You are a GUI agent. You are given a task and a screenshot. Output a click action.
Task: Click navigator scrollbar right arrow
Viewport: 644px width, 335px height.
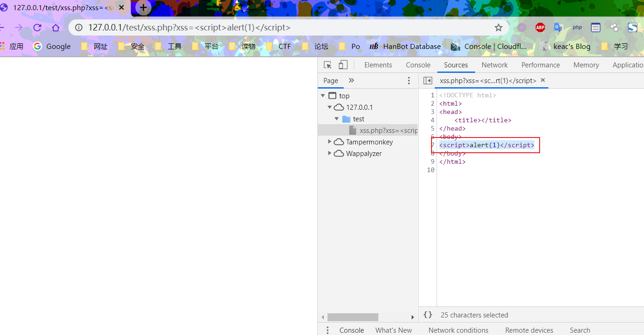point(413,317)
